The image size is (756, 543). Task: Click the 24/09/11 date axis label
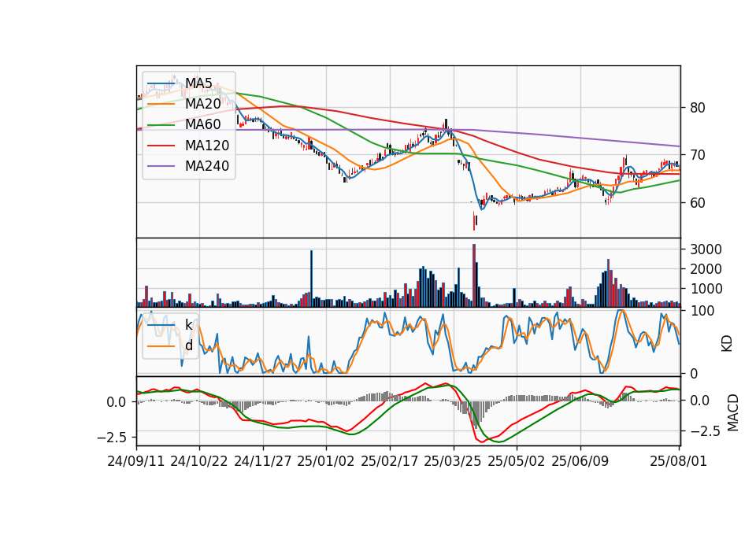click(136, 461)
